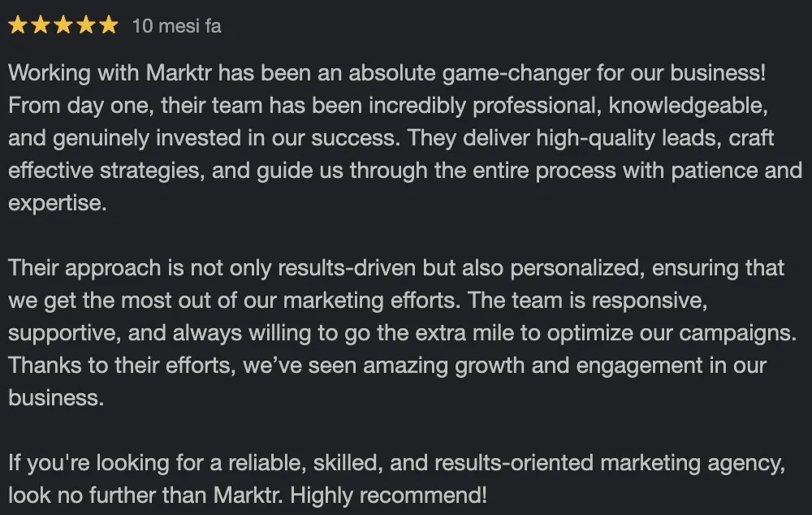
Task: Click the word 'business.' ending the second paragraph
Action: coord(56,398)
